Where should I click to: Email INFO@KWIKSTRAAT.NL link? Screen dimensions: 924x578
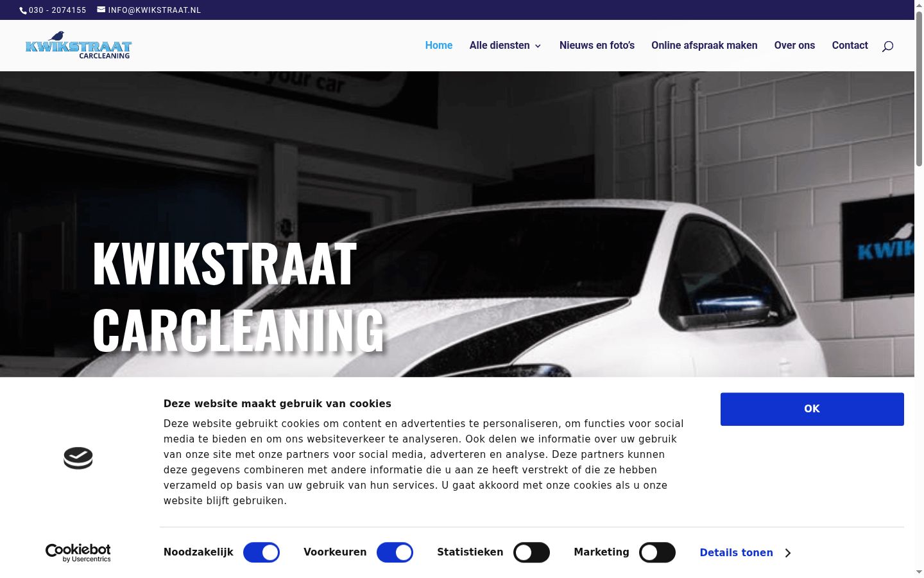click(x=155, y=10)
